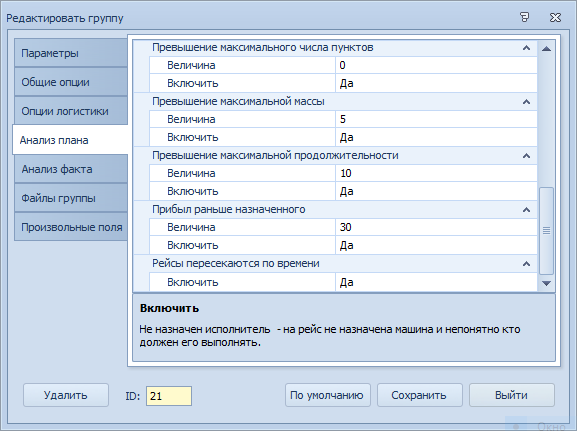Select the Прибыл раньше назначенного header text
The height and width of the screenshot is (431, 577).
pyautogui.click(x=229, y=209)
